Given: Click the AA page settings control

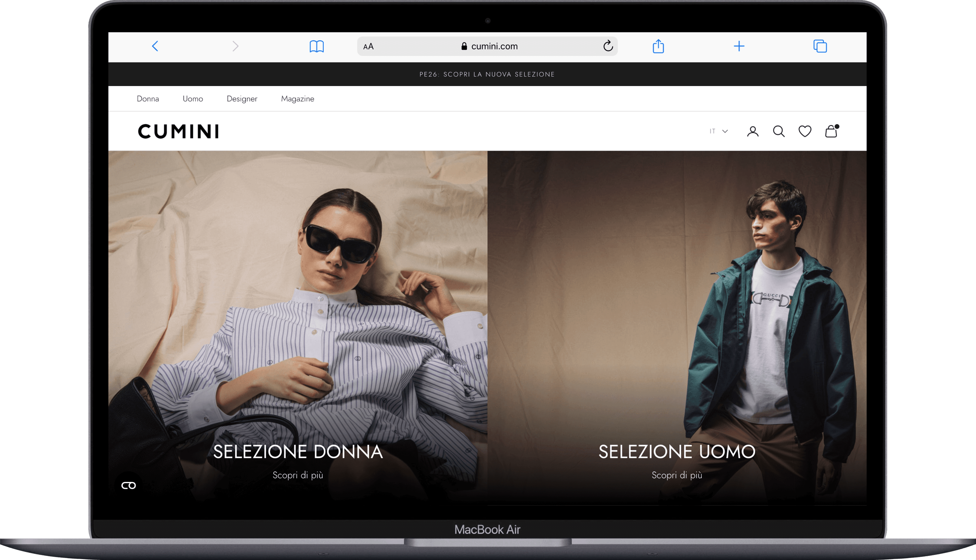Looking at the screenshot, I should click(368, 46).
